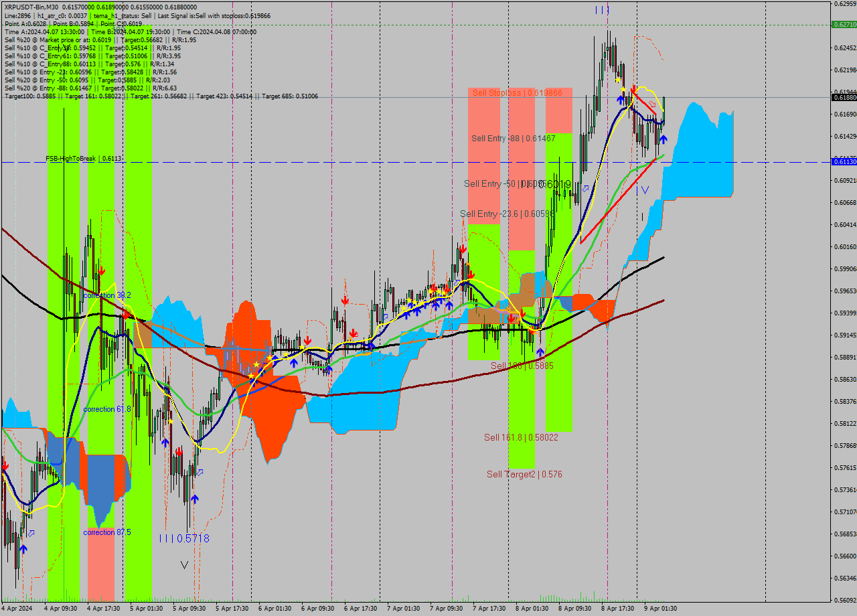857x616 pixels.
Task: Click the 'Point A:0.6028' header line
Action: tap(73, 23)
